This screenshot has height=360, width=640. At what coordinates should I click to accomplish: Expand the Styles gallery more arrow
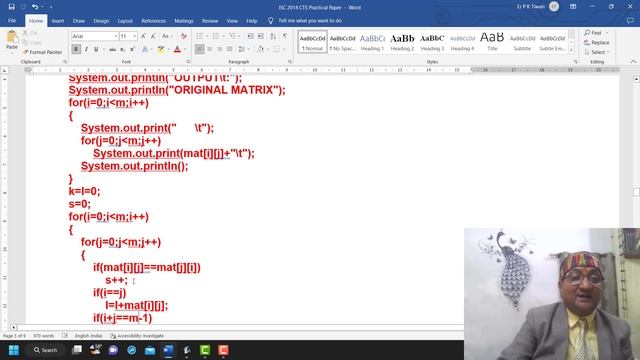(x=571, y=50)
